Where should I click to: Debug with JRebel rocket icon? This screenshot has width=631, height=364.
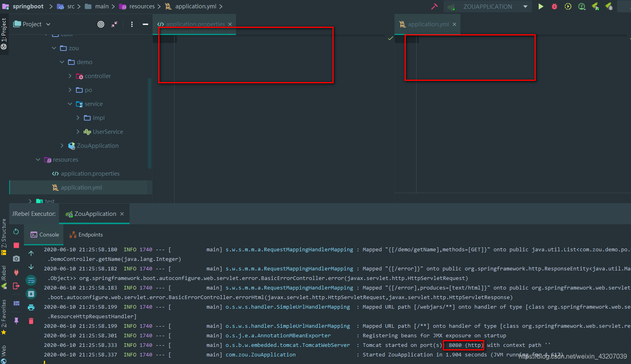point(609,6)
